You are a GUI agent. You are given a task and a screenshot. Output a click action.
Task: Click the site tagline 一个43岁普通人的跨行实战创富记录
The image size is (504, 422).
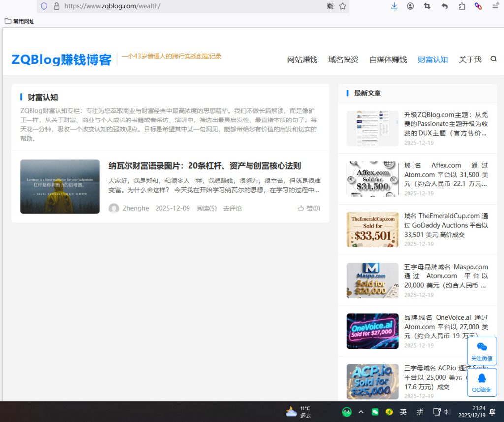(172, 56)
